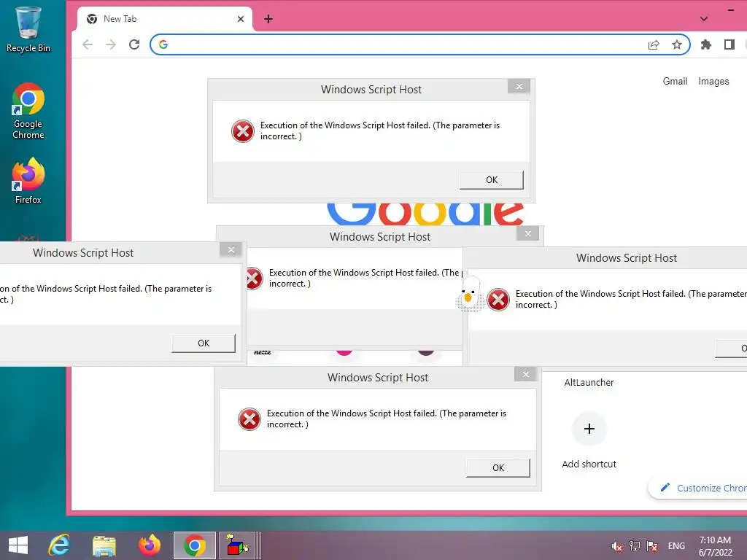Image resolution: width=747 pixels, height=560 pixels.
Task: Open Firefox from the taskbar
Action: click(149, 545)
